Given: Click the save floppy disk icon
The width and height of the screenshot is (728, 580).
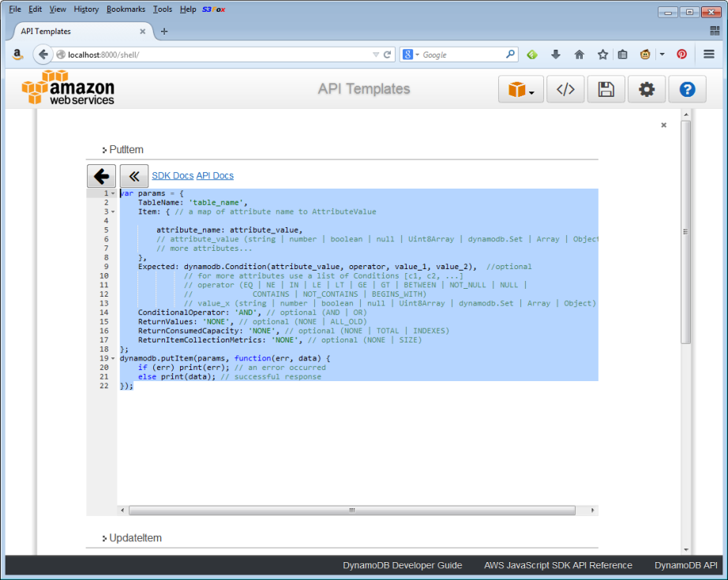Looking at the screenshot, I should pyautogui.click(x=606, y=90).
